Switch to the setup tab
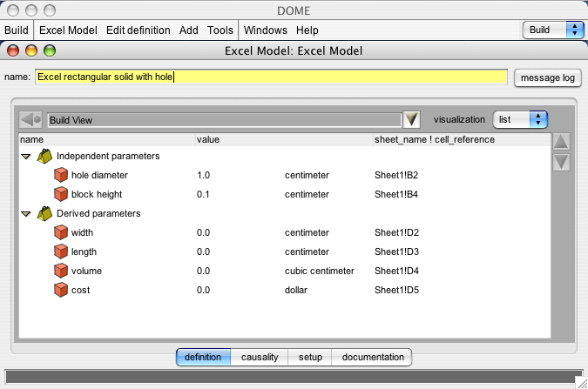Image resolution: width=588 pixels, height=389 pixels. pyautogui.click(x=310, y=357)
